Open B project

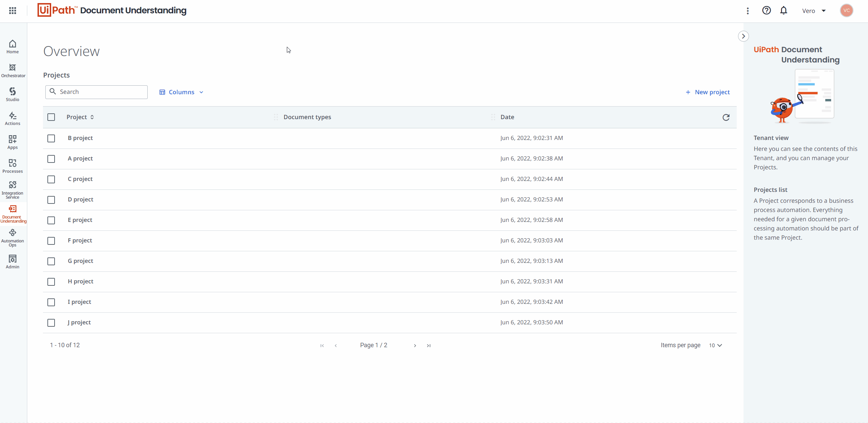80,138
